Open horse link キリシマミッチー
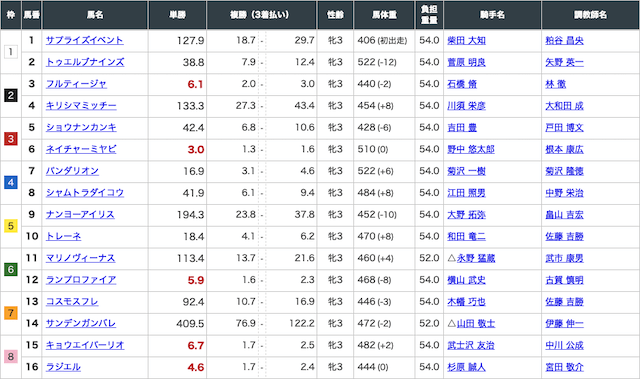Screen dimensions: 640x379 click(81, 106)
